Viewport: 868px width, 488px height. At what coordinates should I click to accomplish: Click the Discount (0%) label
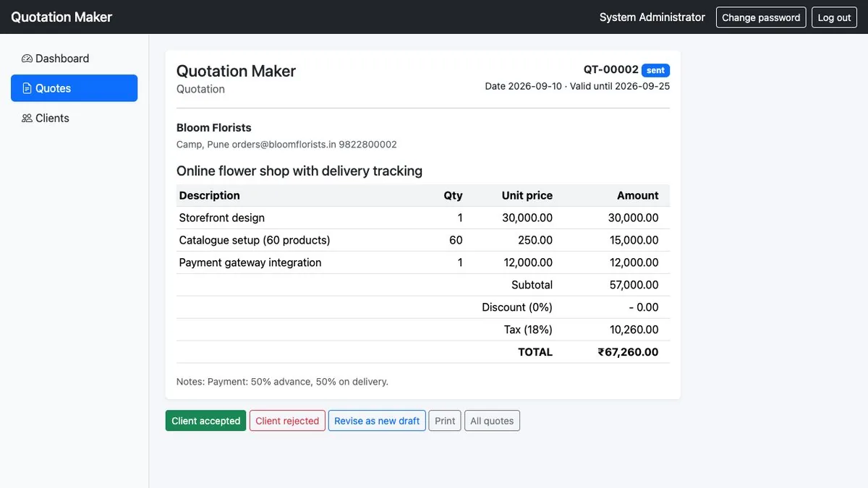coord(517,307)
